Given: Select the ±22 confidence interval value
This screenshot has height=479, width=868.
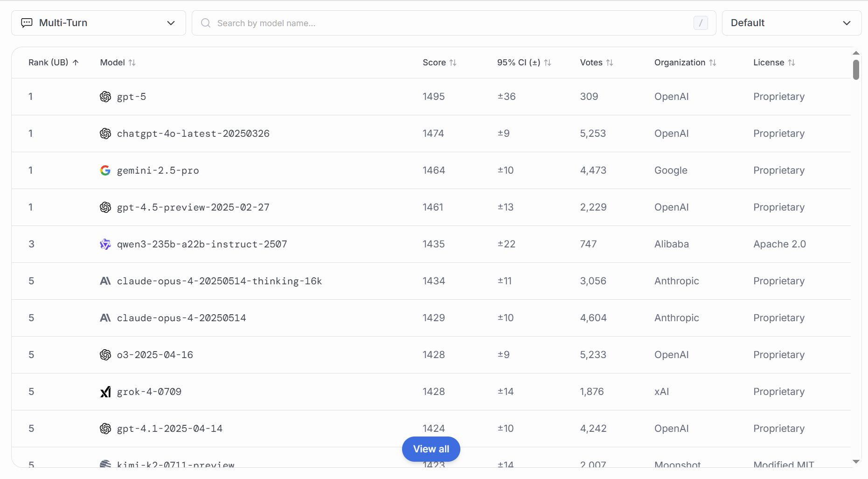Looking at the screenshot, I should pyautogui.click(x=507, y=244).
